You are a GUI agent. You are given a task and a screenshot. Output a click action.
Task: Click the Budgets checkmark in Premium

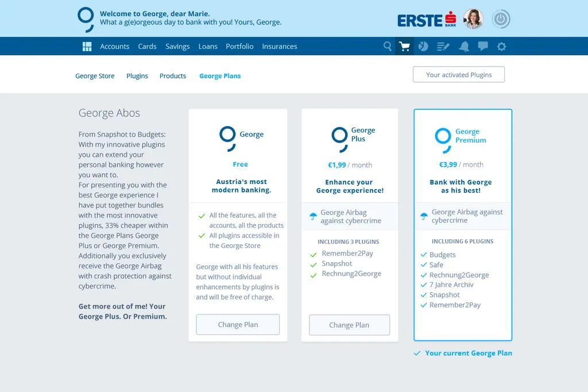point(424,255)
